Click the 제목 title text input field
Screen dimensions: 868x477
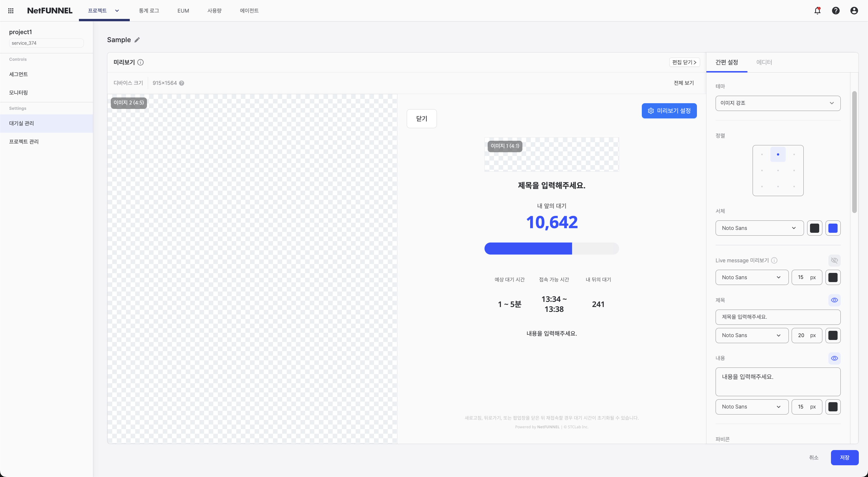click(778, 317)
